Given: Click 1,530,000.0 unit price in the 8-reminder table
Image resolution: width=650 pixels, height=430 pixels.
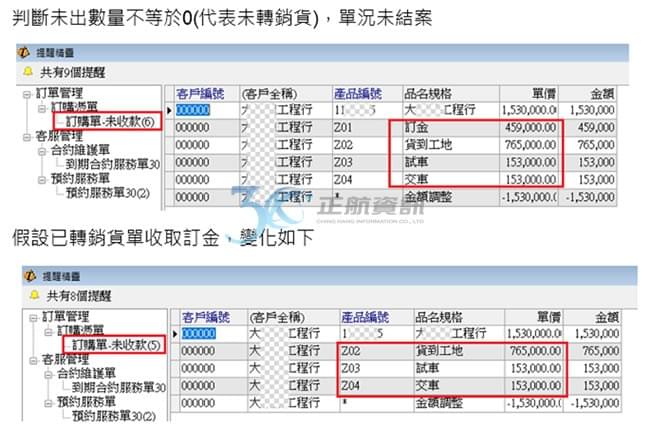Looking at the screenshot, I should tap(534, 334).
